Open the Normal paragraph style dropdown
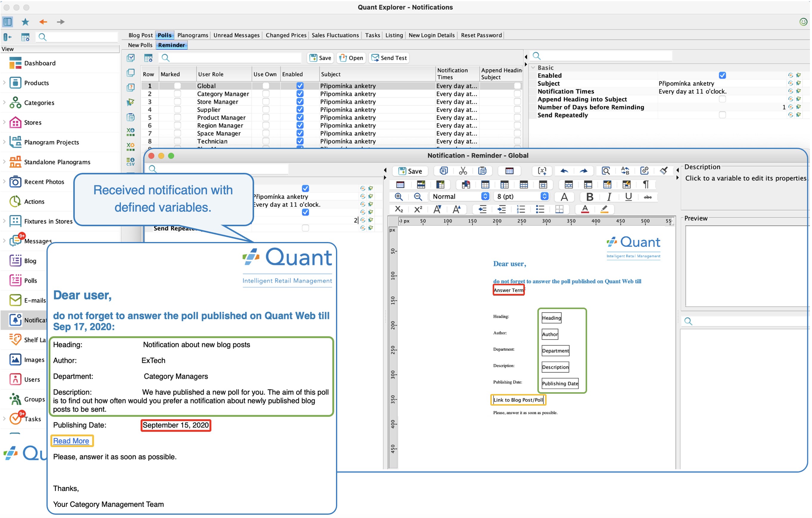 click(460, 197)
